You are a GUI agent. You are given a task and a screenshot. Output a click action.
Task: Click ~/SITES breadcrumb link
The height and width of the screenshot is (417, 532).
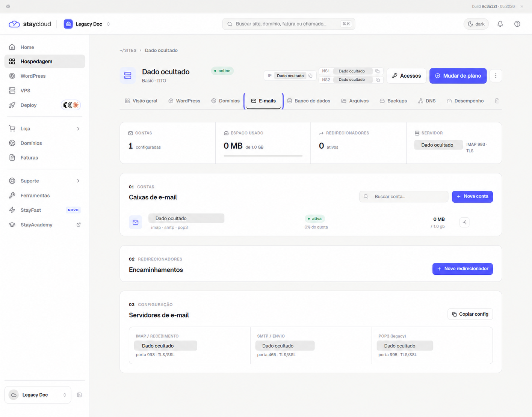click(128, 50)
